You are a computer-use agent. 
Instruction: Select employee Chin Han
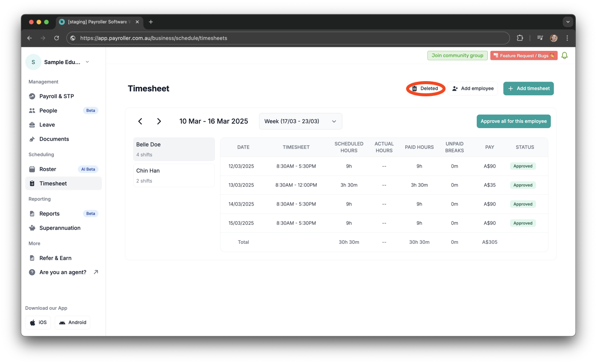pos(174,176)
